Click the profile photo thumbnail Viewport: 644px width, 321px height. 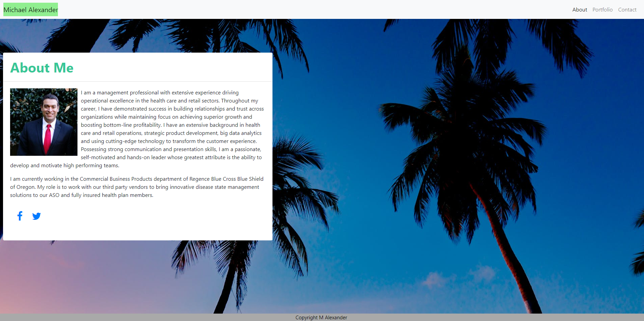coord(44,122)
